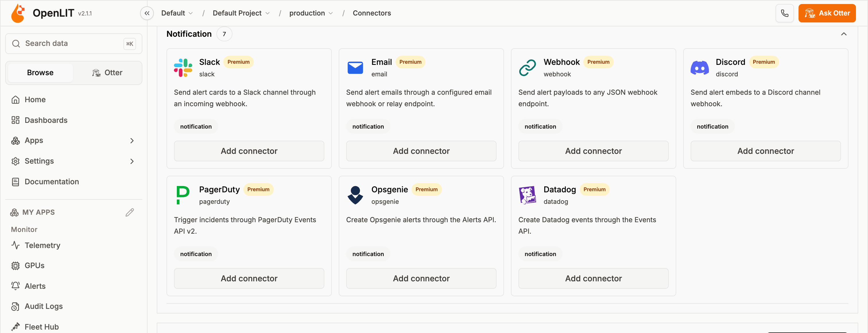Open the Default Project dropdown

point(241,13)
